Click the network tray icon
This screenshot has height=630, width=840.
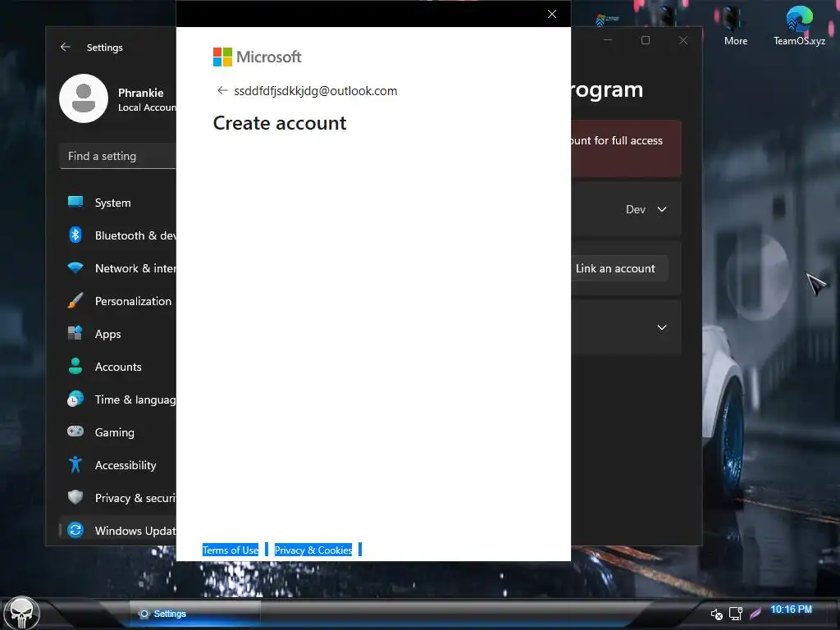pos(736,614)
